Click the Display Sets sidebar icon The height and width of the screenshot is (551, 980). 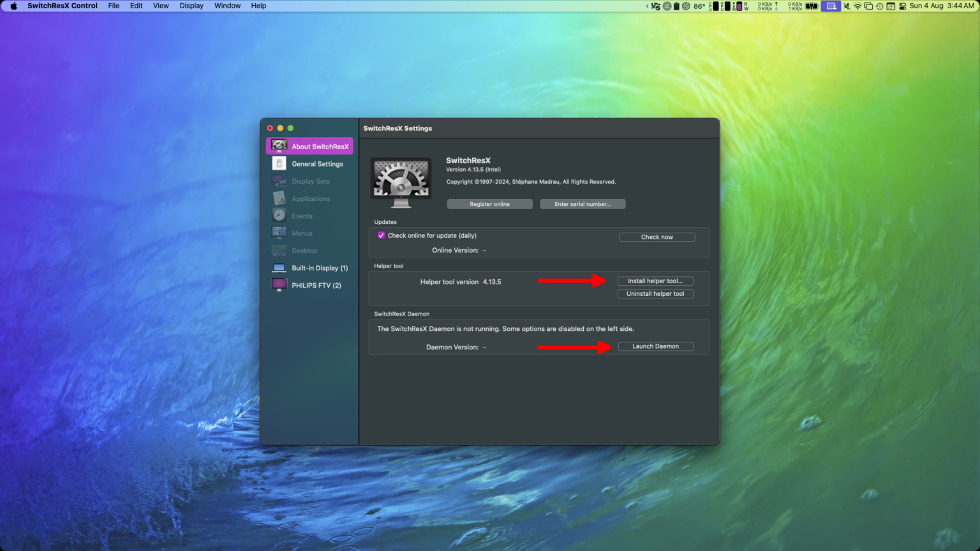point(279,180)
